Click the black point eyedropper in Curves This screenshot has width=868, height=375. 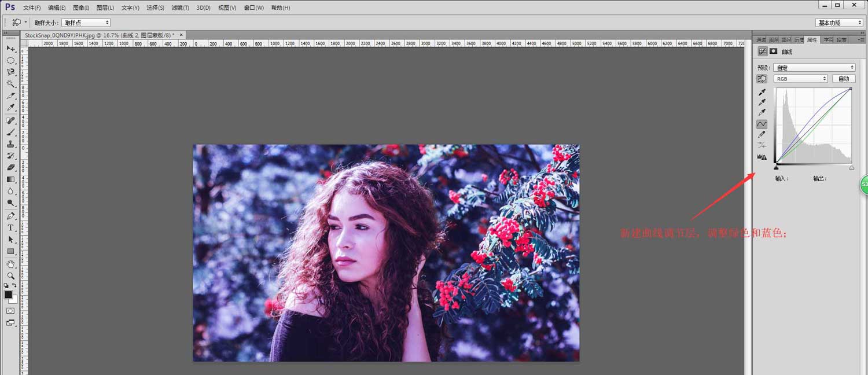(x=762, y=92)
